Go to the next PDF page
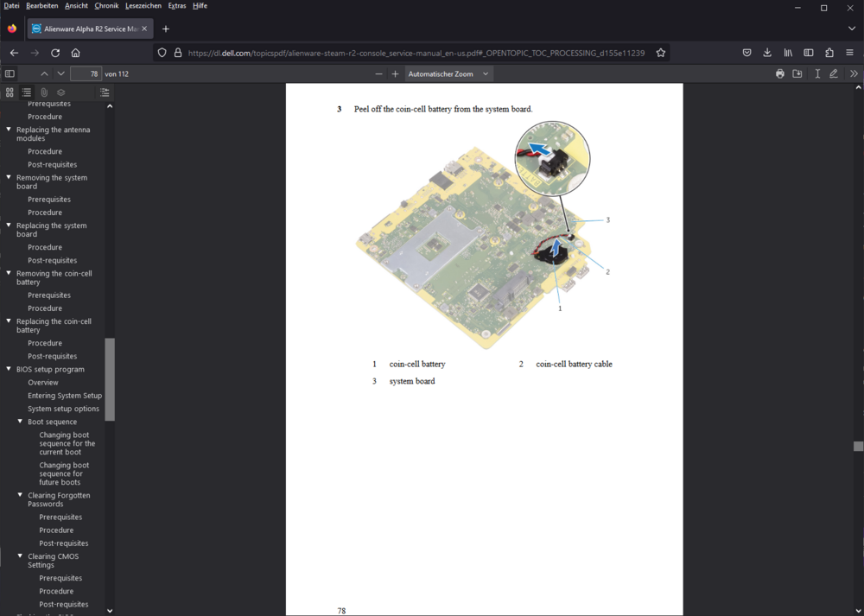 [60, 74]
